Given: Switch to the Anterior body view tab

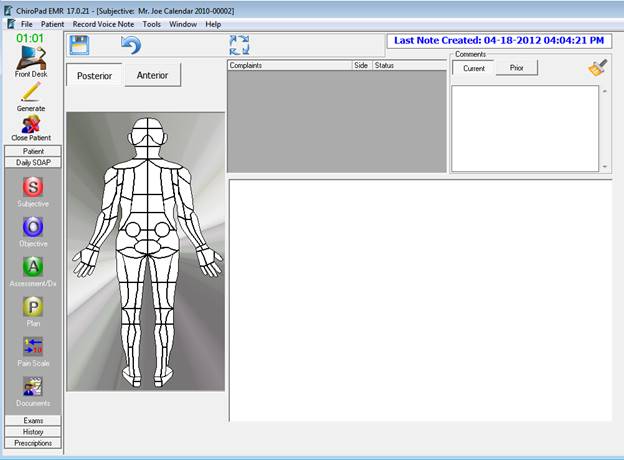Looking at the screenshot, I should coord(152,76).
